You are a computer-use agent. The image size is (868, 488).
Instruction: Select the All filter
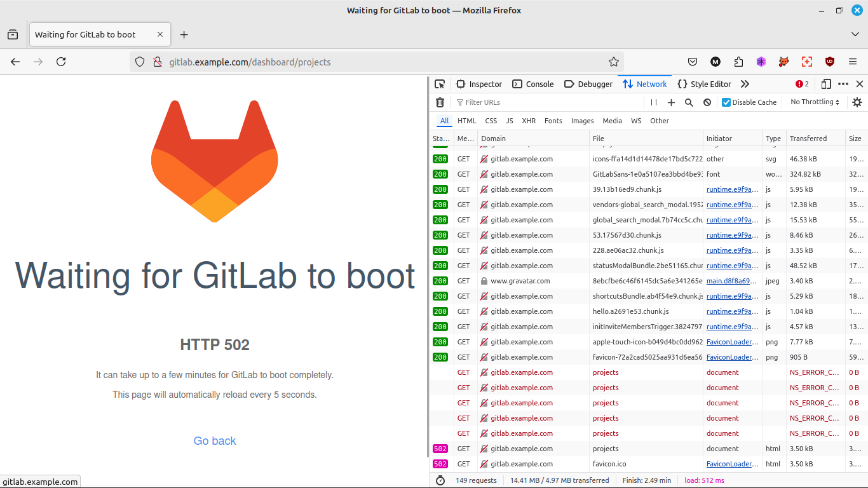[x=444, y=121]
